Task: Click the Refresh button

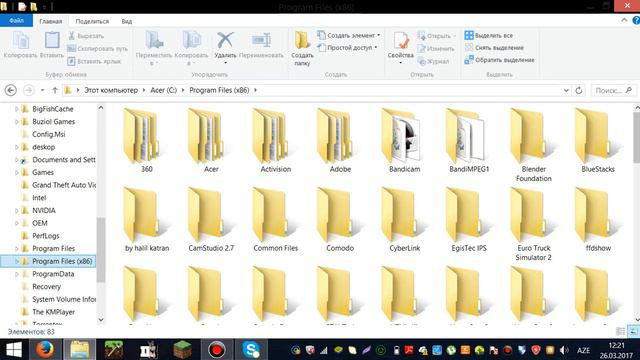Action: click(x=579, y=90)
